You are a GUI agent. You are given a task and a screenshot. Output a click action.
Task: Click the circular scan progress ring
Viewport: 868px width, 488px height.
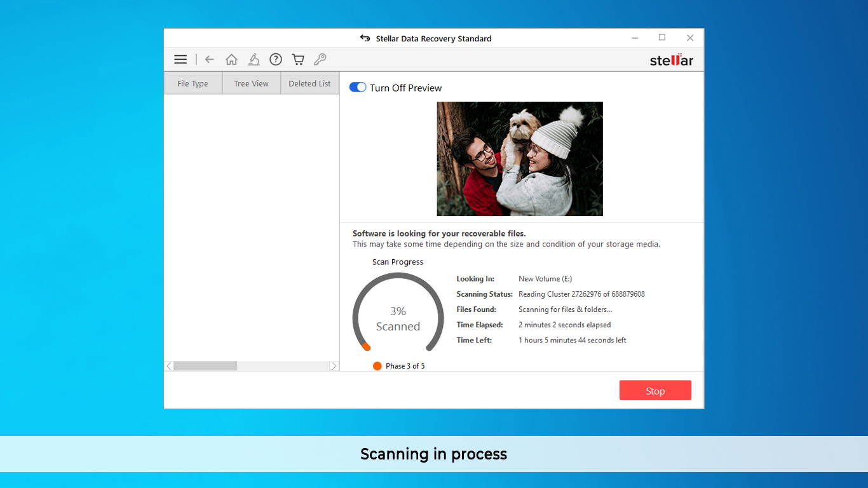click(398, 311)
